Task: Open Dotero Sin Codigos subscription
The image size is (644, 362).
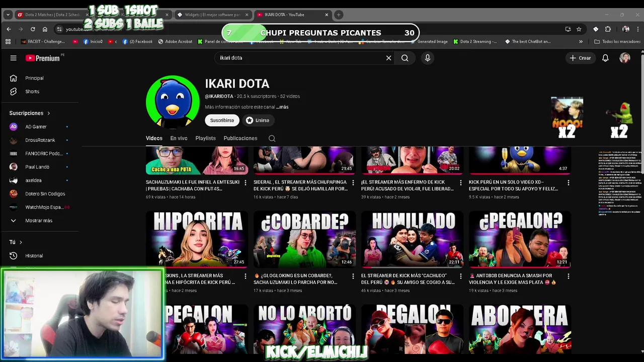Action: [x=45, y=194]
